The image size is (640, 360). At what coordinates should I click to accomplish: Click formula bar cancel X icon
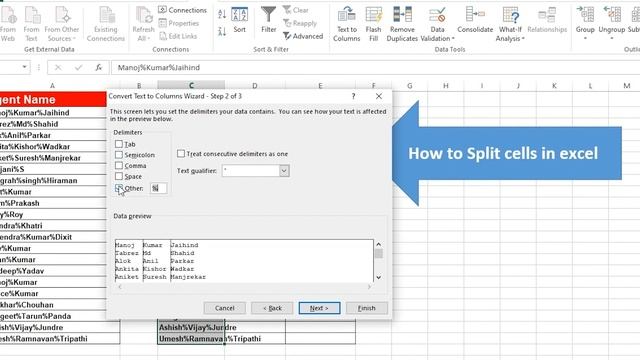[x=58, y=67]
